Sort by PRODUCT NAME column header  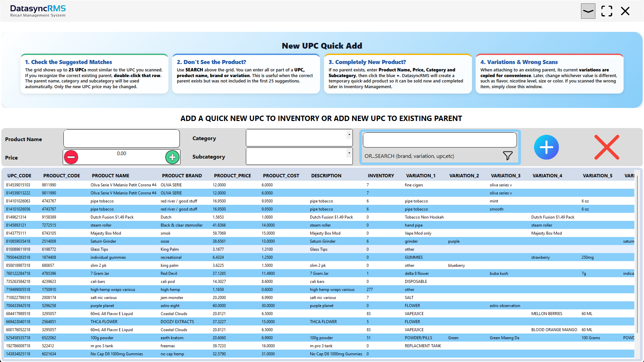(x=110, y=176)
